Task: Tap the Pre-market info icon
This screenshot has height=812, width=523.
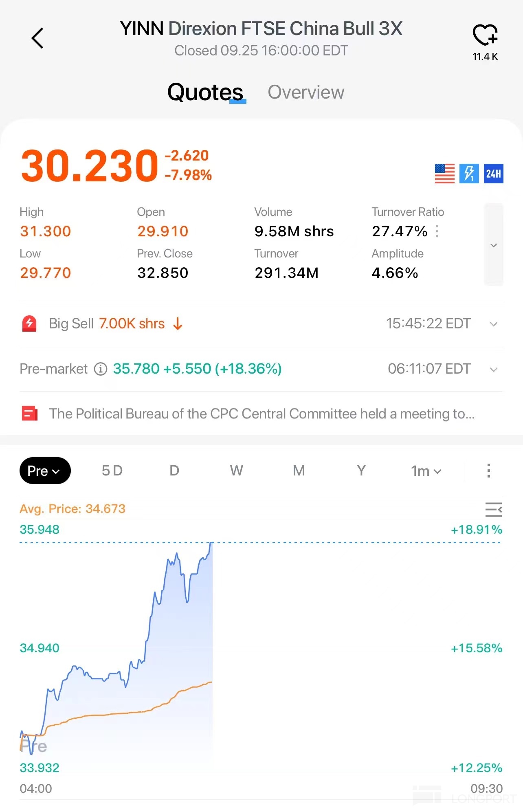Action: [101, 369]
